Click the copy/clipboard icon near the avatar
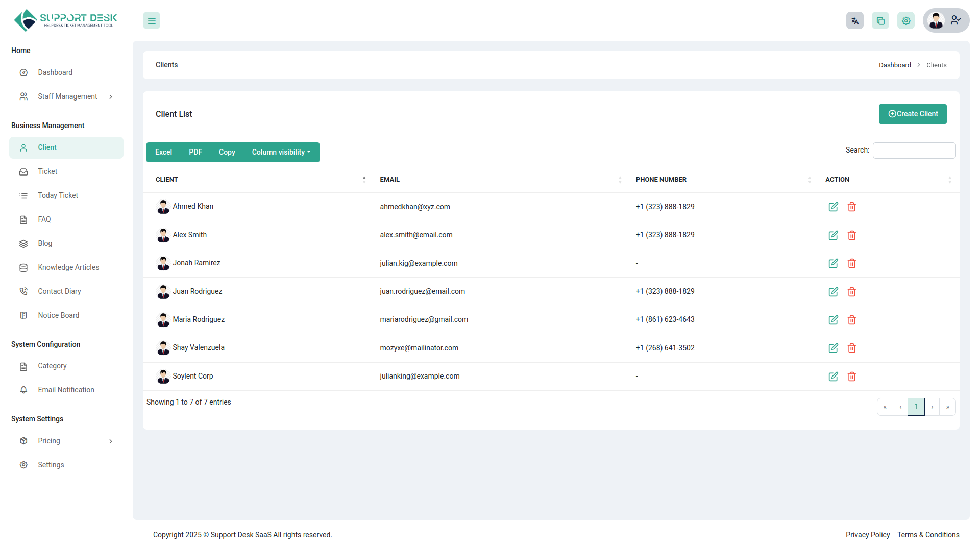The height and width of the screenshot is (551, 980). pos(880,20)
